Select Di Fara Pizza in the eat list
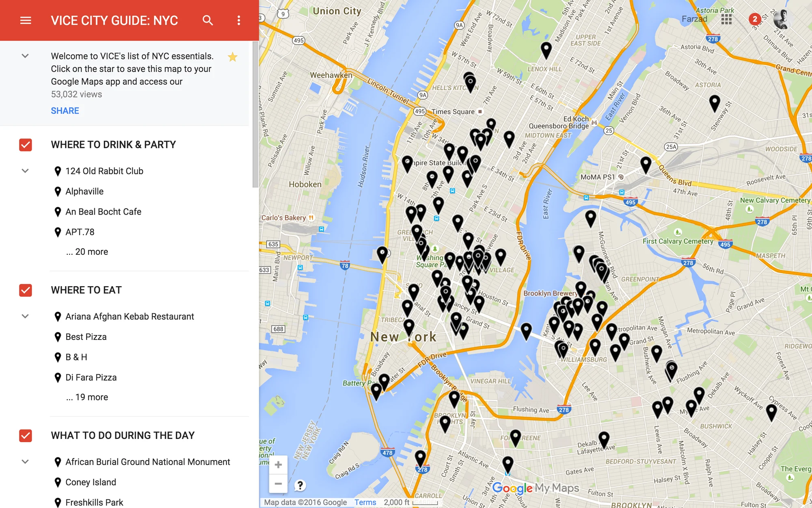The height and width of the screenshot is (508, 812). [x=91, y=377]
